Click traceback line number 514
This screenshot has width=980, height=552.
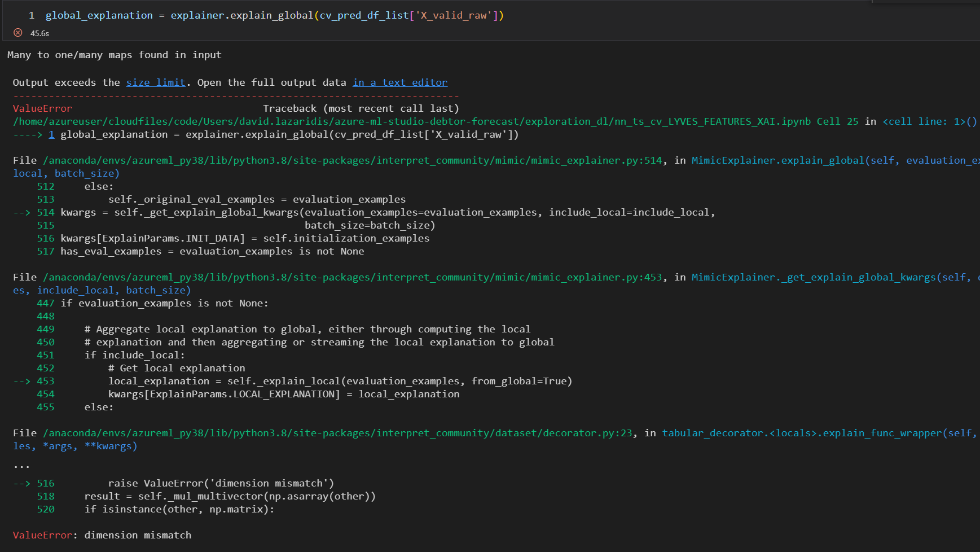46,212
